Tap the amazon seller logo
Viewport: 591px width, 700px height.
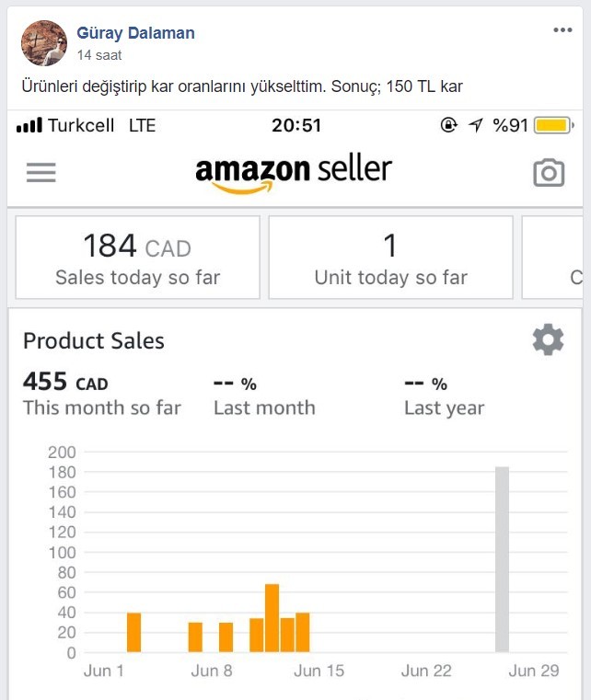tap(294, 174)
